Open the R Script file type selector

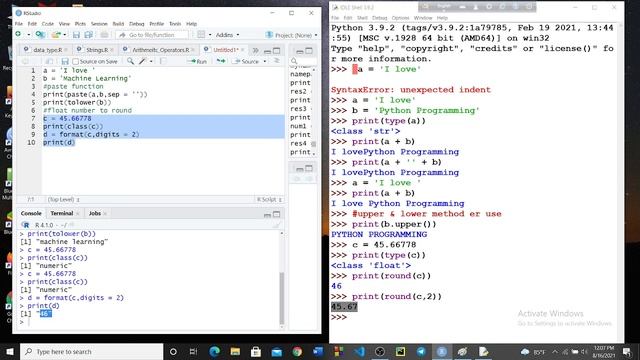269,200
